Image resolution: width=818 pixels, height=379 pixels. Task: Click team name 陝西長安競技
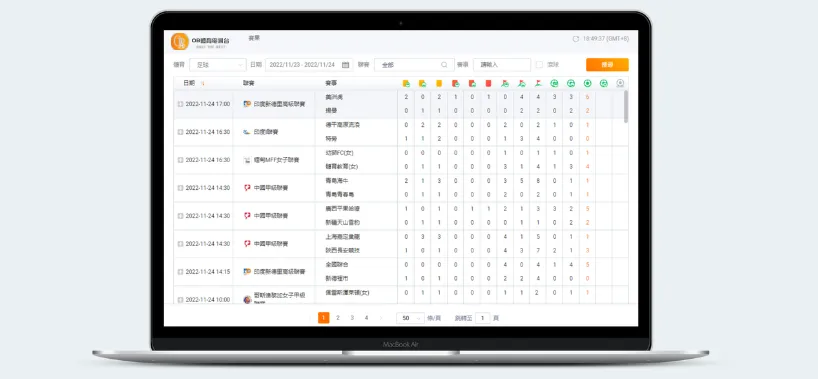342,251
